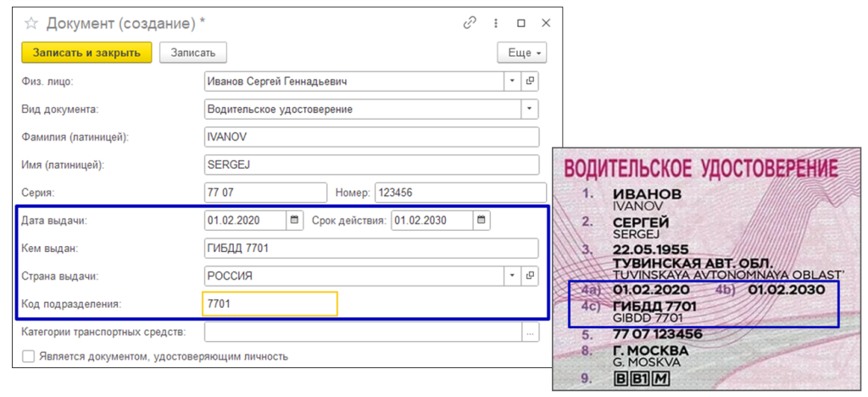The height and width of the screenshot is (397, 868).
Task: Click the Кем выдан input field
Action: pos(371,249)
